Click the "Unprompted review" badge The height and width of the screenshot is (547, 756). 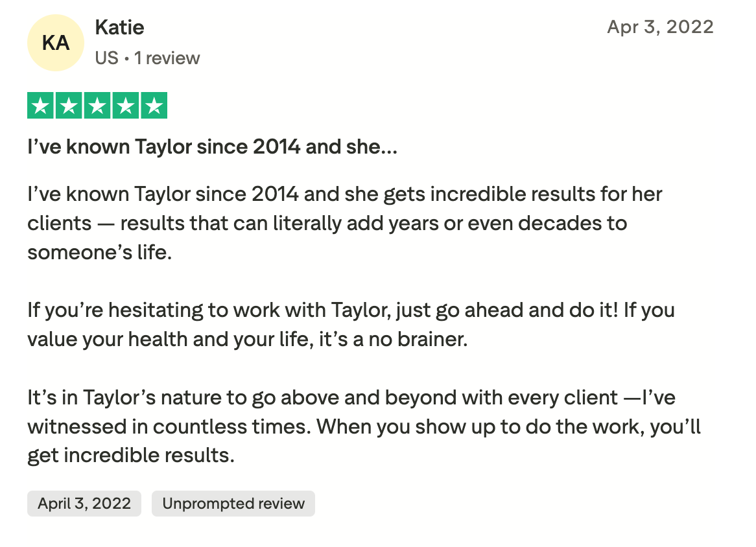(233, 504)
